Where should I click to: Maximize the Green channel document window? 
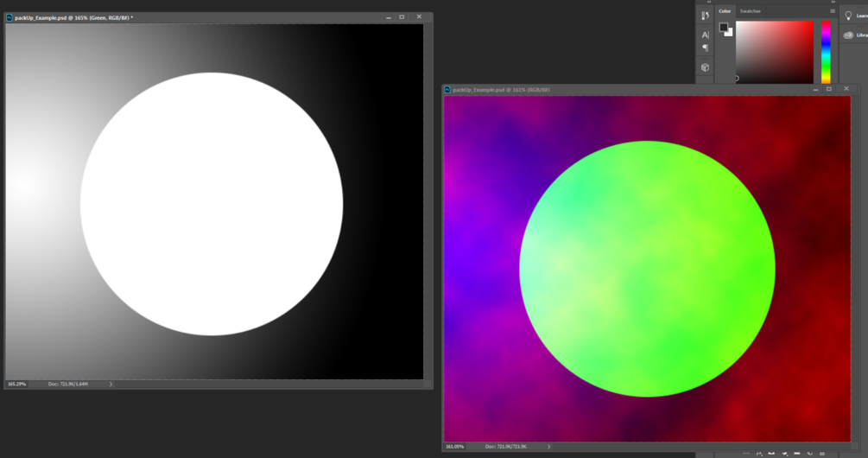(402, 17)
